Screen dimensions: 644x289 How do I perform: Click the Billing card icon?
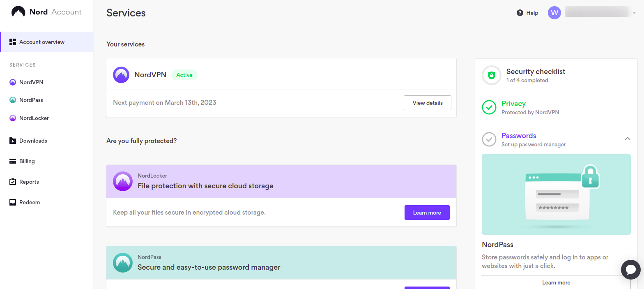(x=13, y=161)
